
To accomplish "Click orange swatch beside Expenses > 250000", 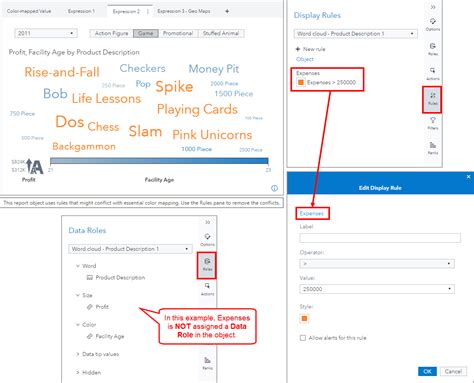I will (x=301, y=82).
